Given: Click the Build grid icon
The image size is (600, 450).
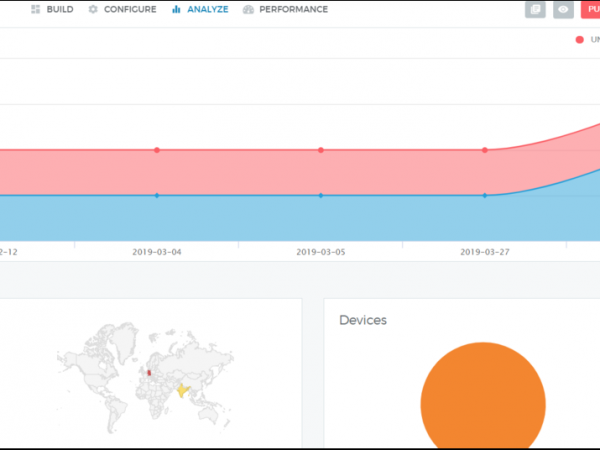Looking at the screenshot, I should pyautogui.click(x=35, y=10).
